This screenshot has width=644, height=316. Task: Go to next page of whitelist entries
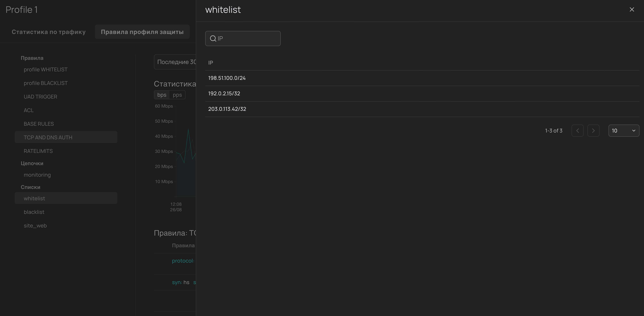[x=593, y=131]
